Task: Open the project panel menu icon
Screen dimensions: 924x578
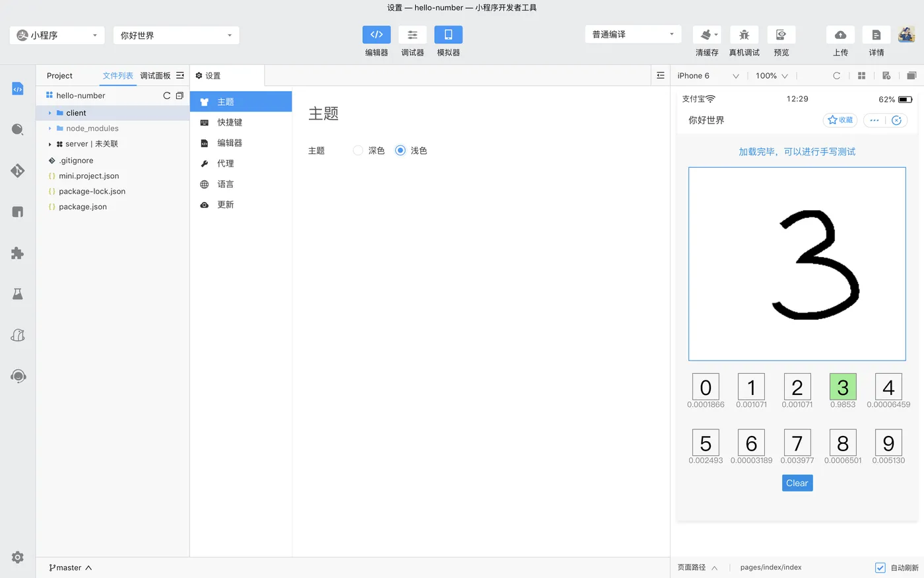Action: (x=180, y=75)
